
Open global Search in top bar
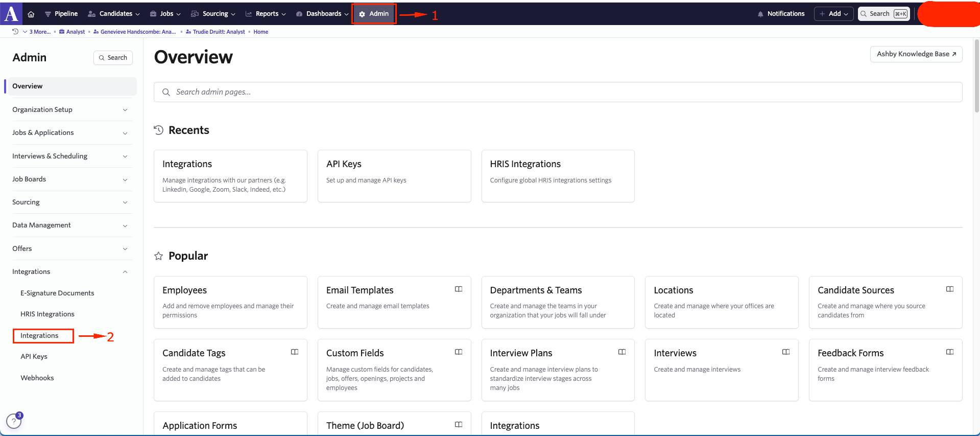click(x=884, y=14)
